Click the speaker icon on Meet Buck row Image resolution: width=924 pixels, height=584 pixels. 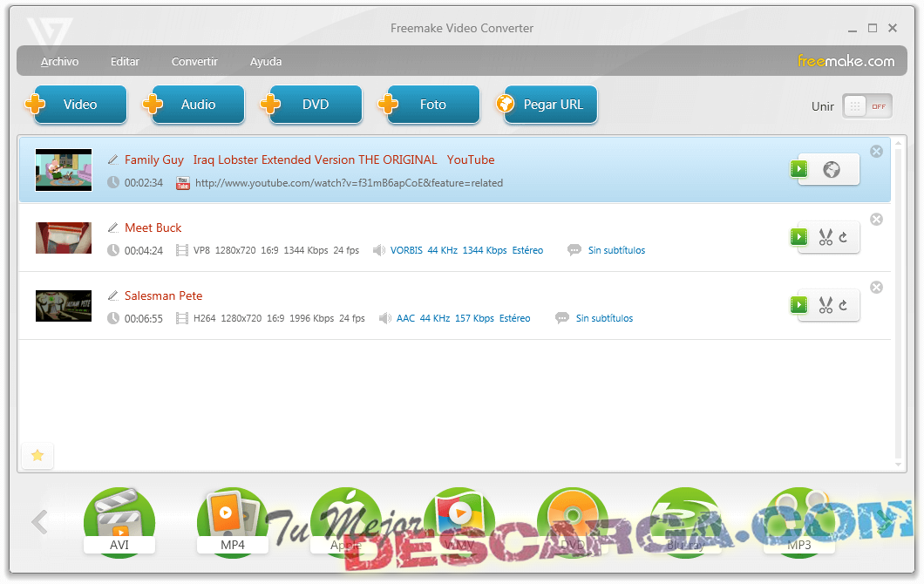tap(379, 250)
